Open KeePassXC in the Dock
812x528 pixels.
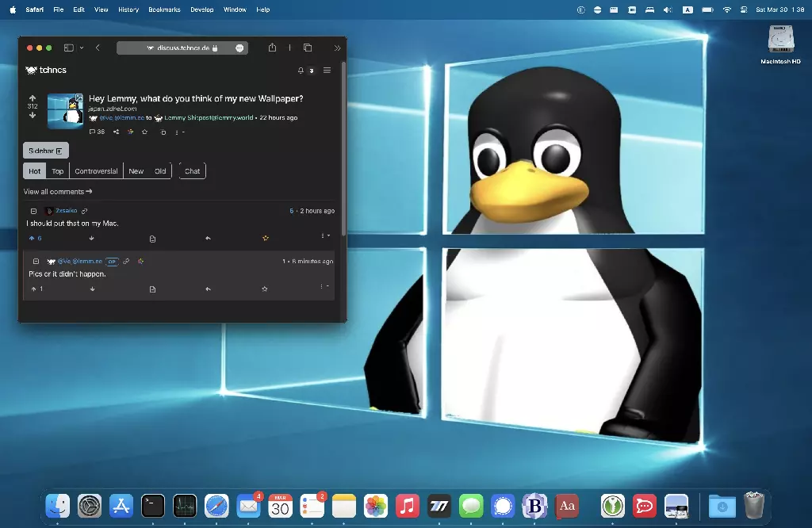tap(613, 506)
